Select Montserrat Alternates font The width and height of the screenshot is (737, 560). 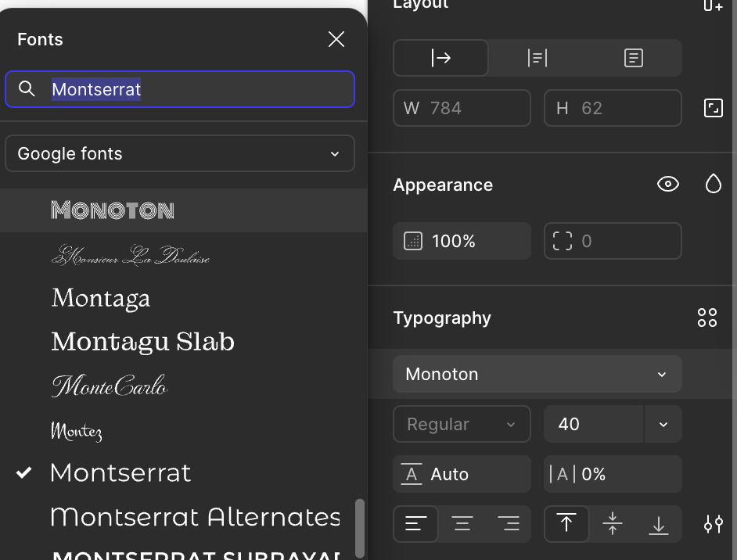(183, 517)
